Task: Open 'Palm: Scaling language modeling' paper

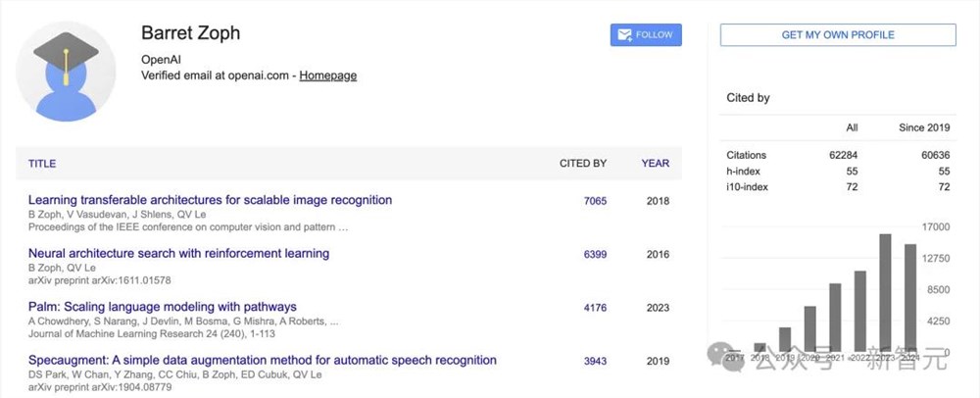Action: pos(162,307)
